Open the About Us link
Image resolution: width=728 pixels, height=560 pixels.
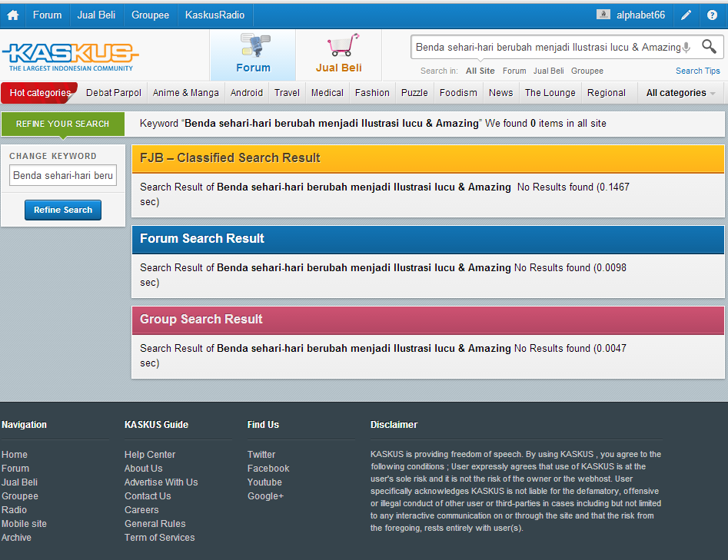144,469
